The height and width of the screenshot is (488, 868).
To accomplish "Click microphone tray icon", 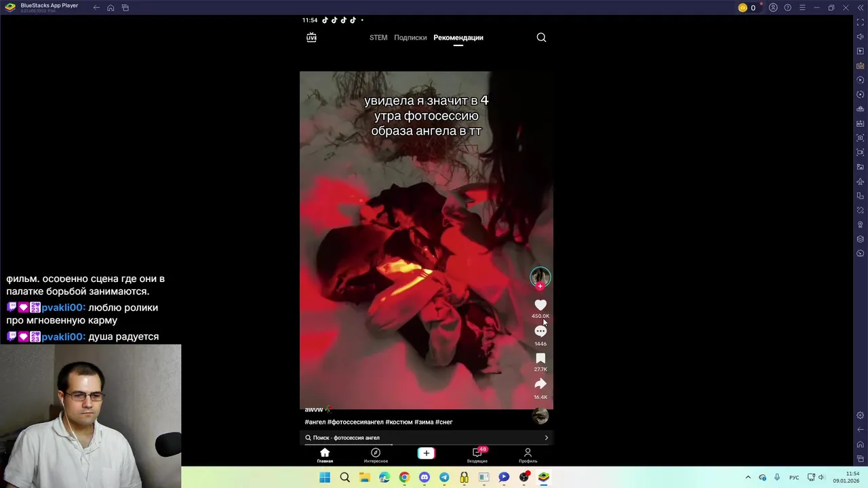I will (x=777, y=477).
